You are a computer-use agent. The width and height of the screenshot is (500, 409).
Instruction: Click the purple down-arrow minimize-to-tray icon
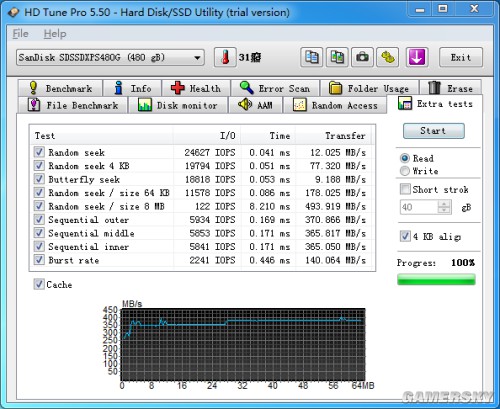point(417,57)
